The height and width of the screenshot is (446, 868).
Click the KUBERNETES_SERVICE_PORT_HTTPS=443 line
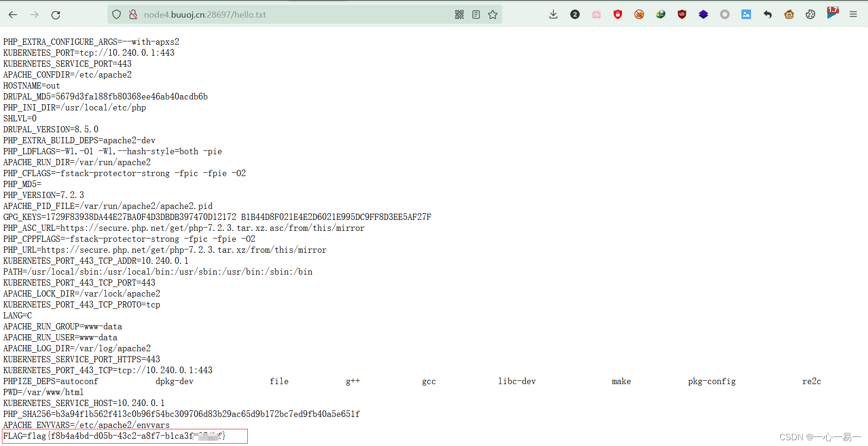(x=82, y=359)
